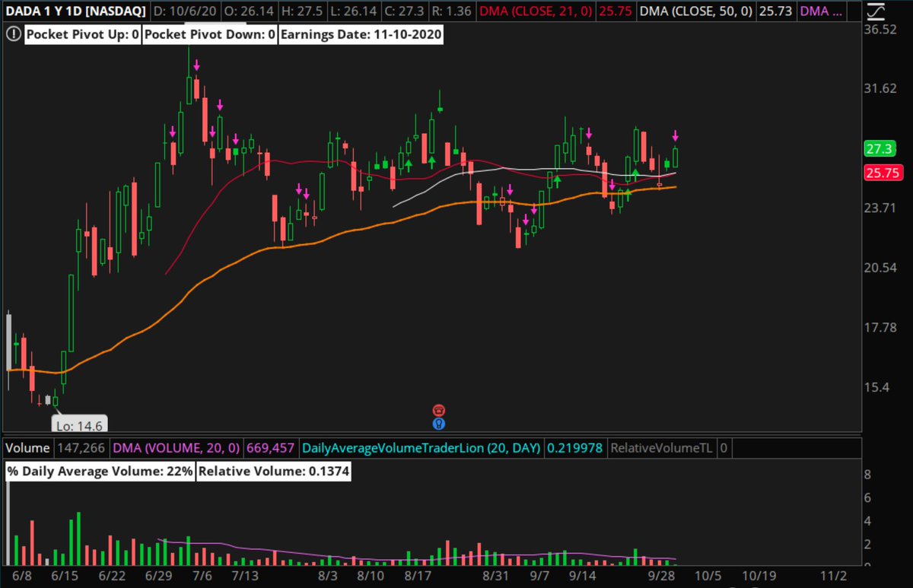The height and width of the screenshot is (588, 913).
Task: Click the Pocket Pivot Up: 0 label
Action: click(82, 36)
